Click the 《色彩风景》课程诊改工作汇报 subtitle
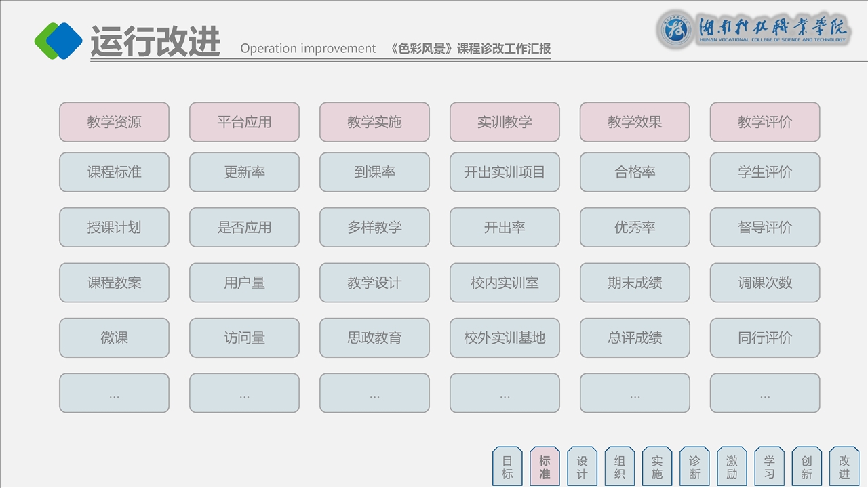 coord(471,49)
